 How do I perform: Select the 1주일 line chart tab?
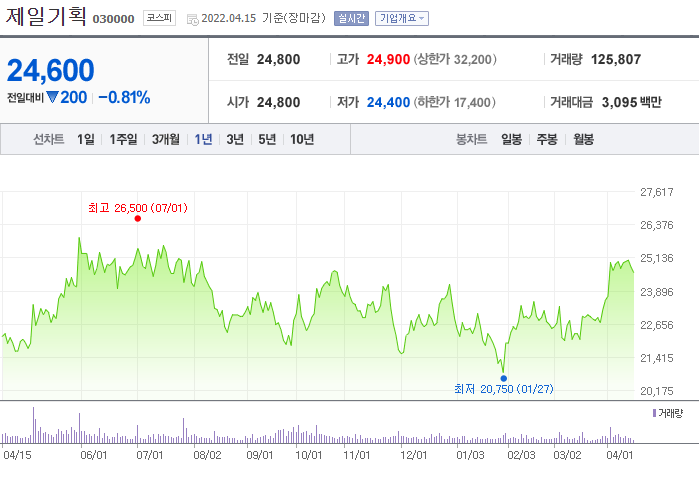[123, 139]
